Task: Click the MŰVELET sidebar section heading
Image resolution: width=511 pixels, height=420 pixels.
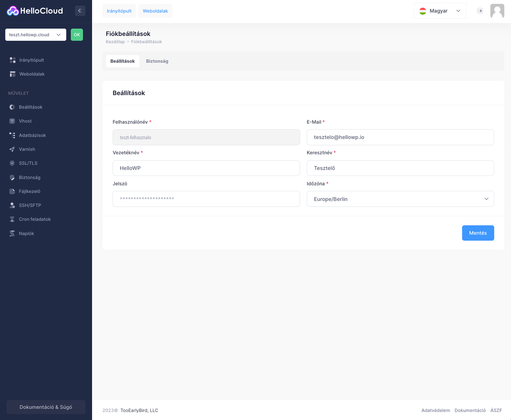Action: pyautogui.click(x=19, y=93)
